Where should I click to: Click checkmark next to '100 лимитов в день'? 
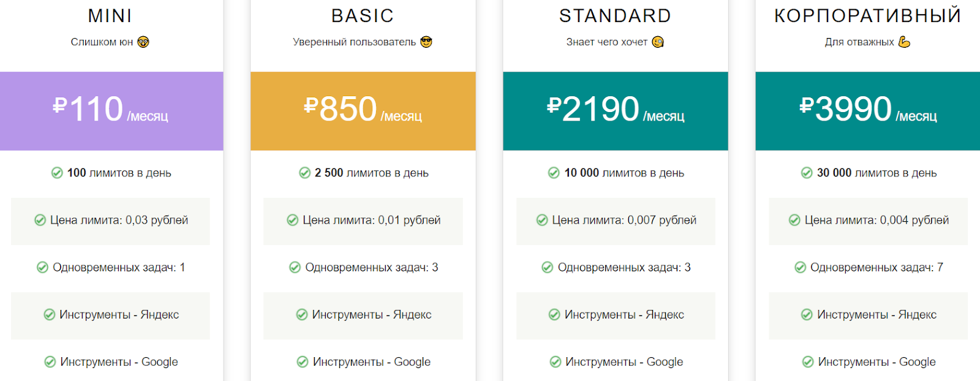pyautogui.click(x=57, y=173)
